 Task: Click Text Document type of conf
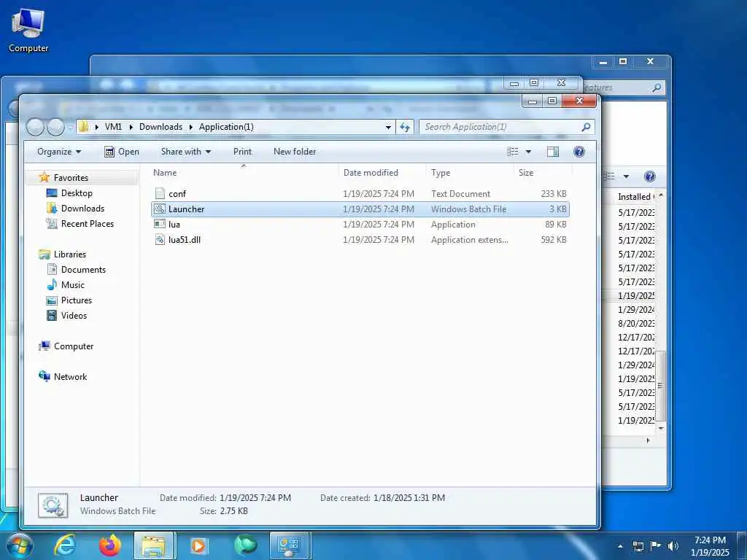[x=460, y=194]
